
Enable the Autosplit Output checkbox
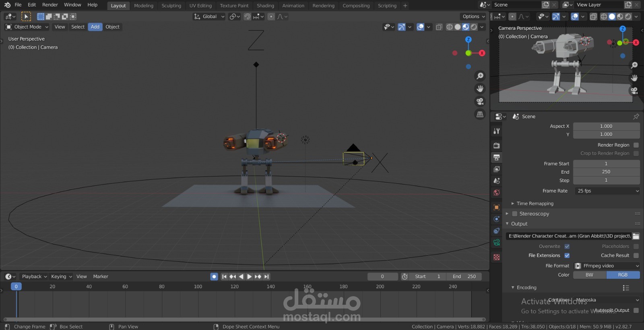[636, 310]
